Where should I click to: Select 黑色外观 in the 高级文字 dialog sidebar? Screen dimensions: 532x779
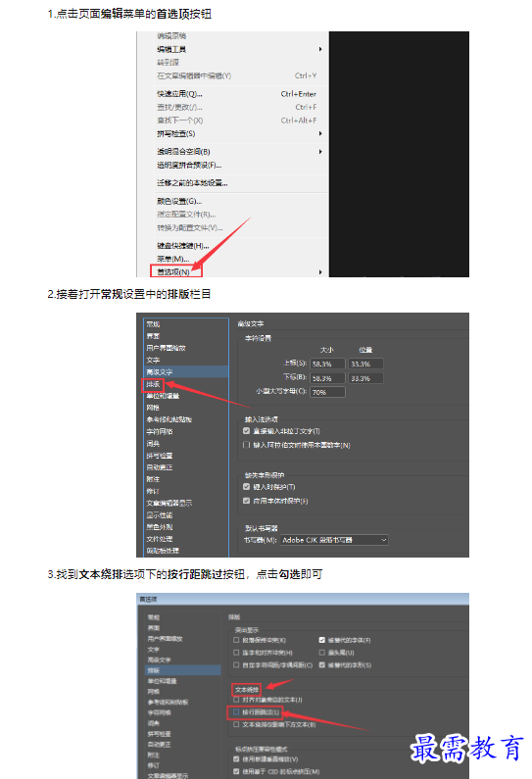(x=160, y=527)
